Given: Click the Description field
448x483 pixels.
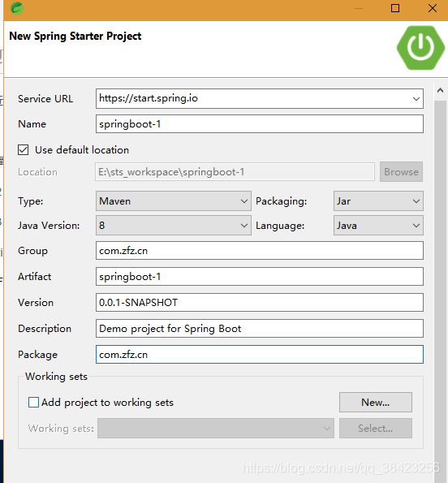Looking at the screenshot, I should click(x=260, y=329).
